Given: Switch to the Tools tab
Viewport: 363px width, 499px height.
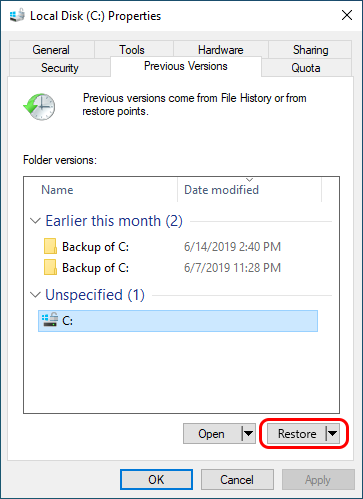Looking at the screenshot, I should [x=132, y=50].
